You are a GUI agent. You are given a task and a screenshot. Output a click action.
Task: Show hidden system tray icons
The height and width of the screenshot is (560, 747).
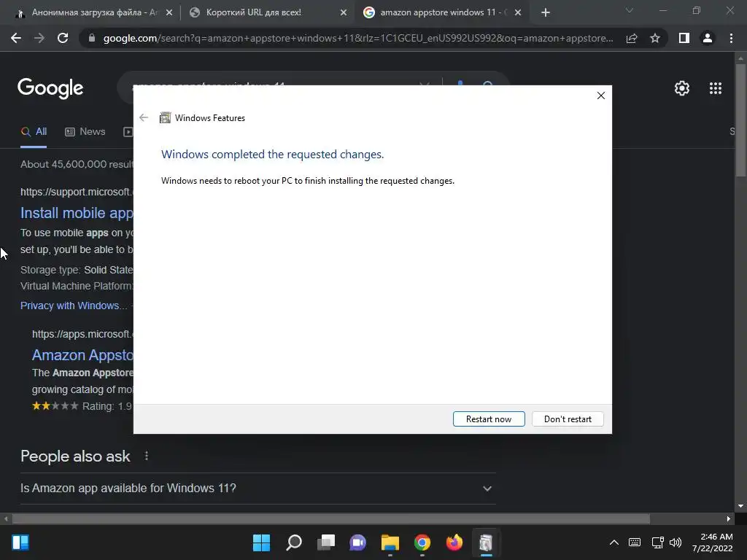coord(614,542)
